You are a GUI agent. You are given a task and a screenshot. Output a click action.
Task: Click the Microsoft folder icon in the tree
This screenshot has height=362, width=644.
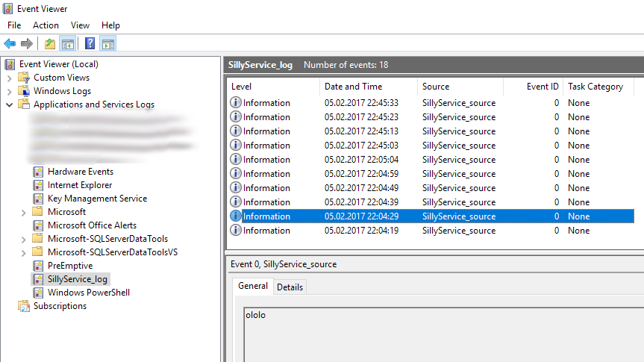[x=37, y=212]
